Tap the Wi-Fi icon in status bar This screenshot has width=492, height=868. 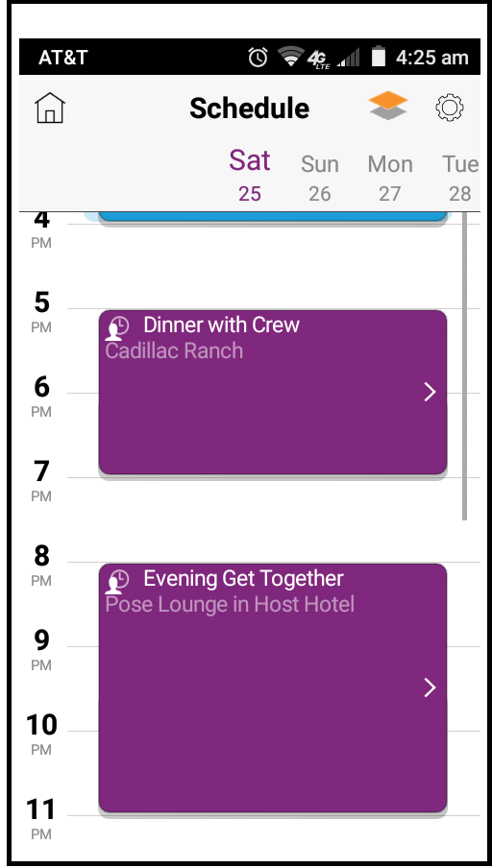(x=290, y=57)
